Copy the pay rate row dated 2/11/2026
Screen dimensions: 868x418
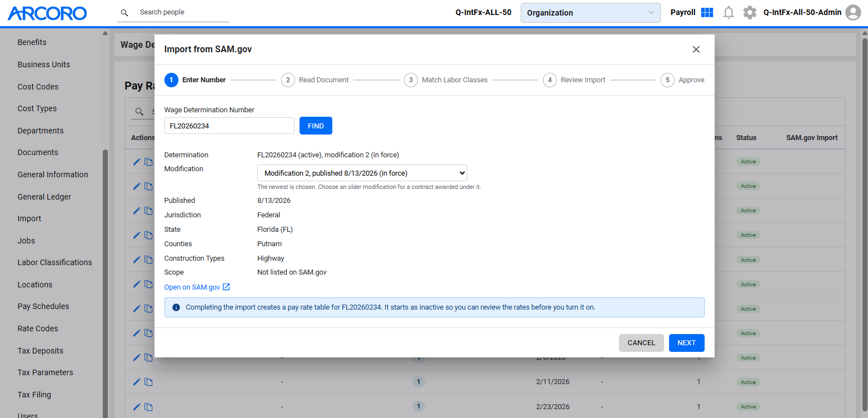click(x=148, y=382)
